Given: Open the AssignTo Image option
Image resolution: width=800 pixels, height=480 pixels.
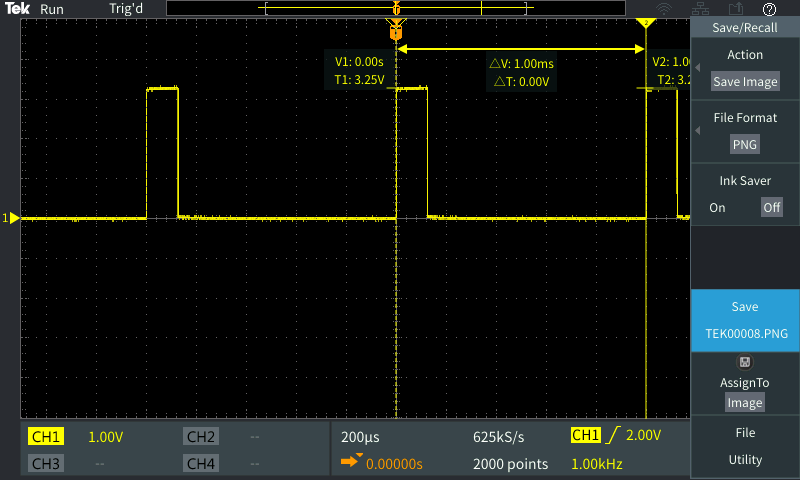Looking at the screenshot, I should click(x=744, y=402).
